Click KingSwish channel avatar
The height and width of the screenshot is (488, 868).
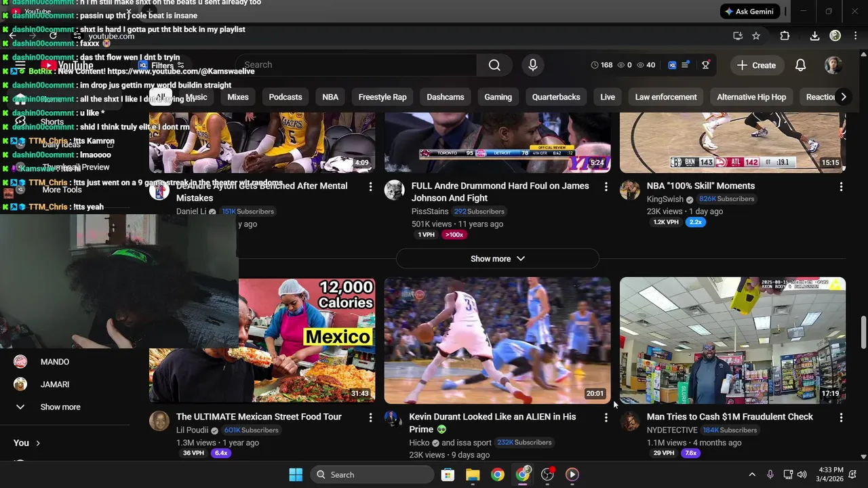(x=629, y=190)
